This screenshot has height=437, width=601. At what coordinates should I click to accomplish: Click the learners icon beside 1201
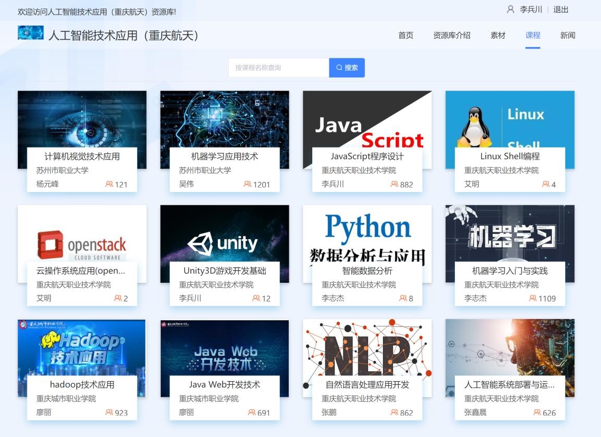[248, 184]
